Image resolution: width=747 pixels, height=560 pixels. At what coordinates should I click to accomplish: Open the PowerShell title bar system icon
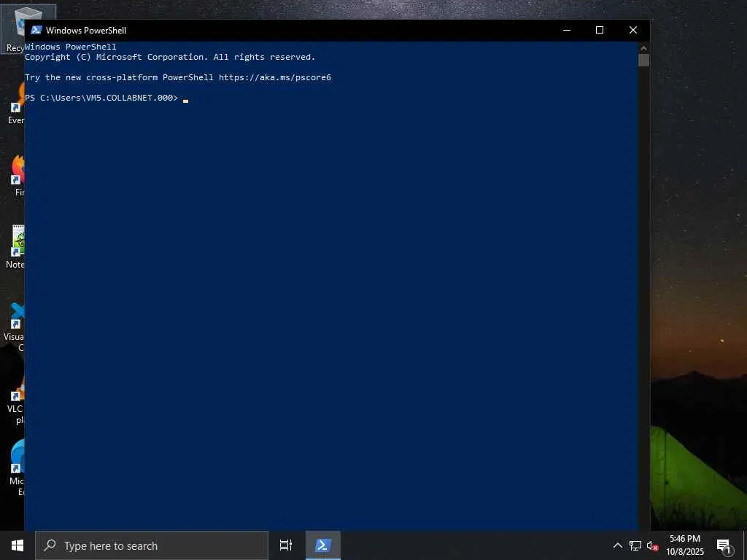click(36, 30)
